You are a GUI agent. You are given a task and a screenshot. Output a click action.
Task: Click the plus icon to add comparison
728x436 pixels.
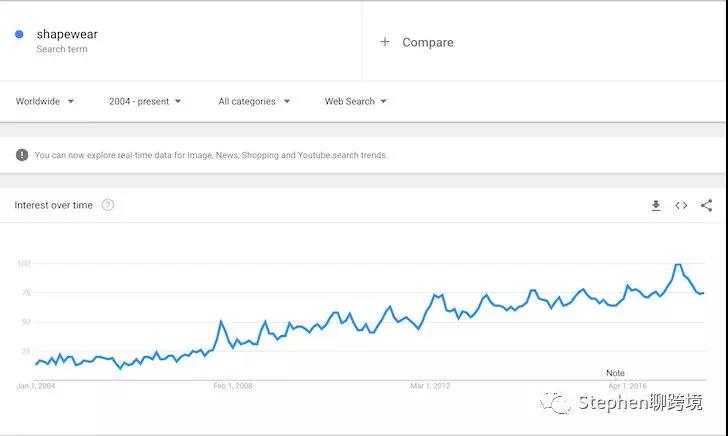[x=385, y=42]
